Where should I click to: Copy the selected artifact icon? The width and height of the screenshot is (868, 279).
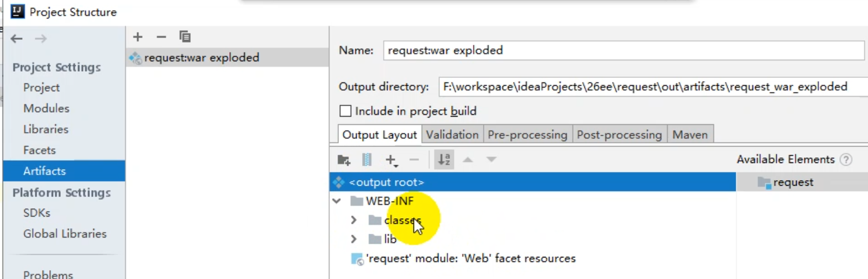pos(185,37)
